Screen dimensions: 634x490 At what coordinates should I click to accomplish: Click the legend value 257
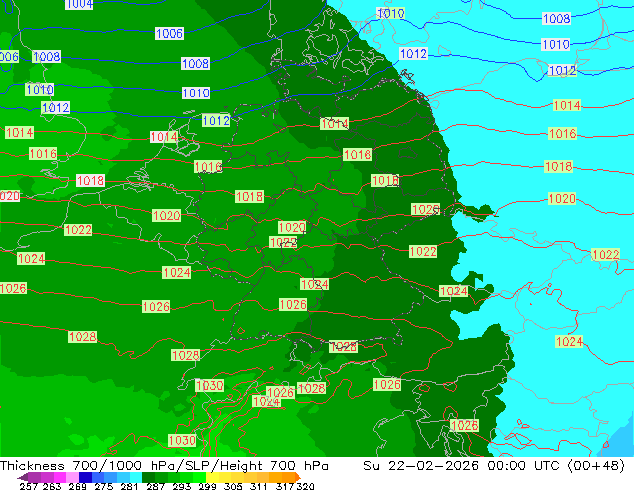click(x=29, y=486)
